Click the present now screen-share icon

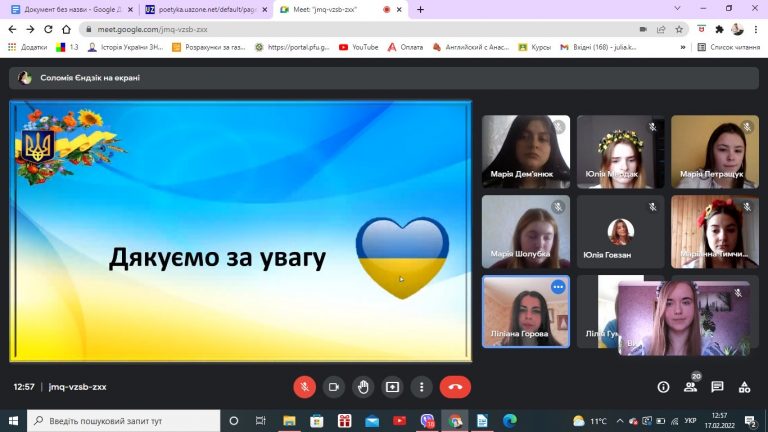tap(392, 387)
